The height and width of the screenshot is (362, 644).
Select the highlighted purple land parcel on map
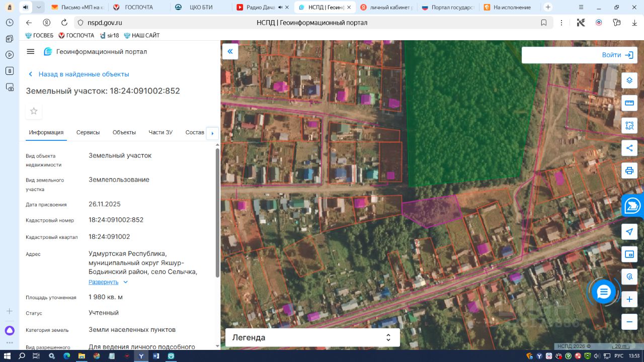pyautogui.click(x=432, y=210)
